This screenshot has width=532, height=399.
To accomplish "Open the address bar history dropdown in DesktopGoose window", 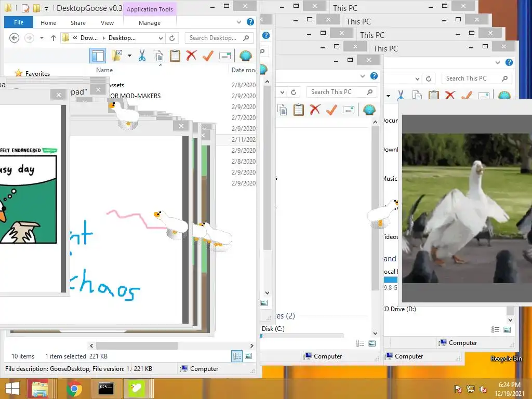I will 161,38.
